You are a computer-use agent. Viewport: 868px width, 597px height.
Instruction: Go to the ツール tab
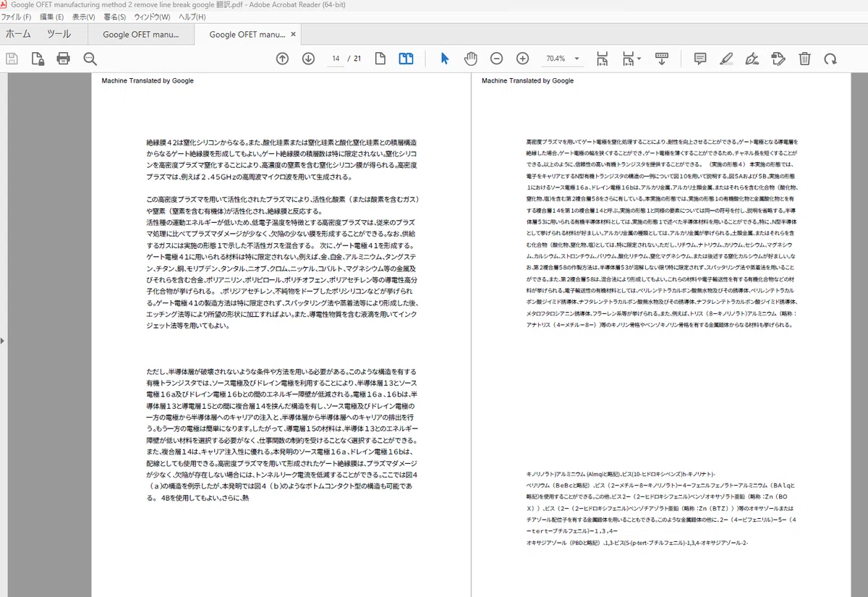click(x=59, y=34)
